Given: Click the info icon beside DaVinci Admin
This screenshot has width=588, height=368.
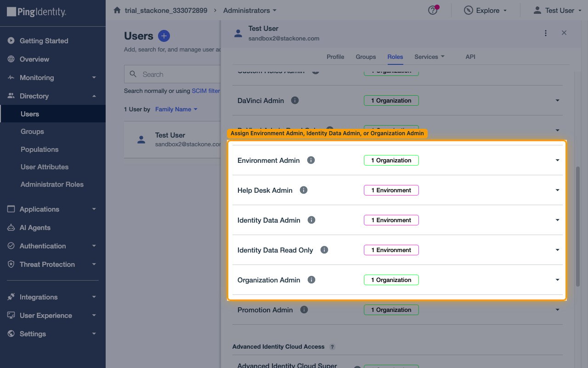Looking at the screenshot, I should 295,100.
